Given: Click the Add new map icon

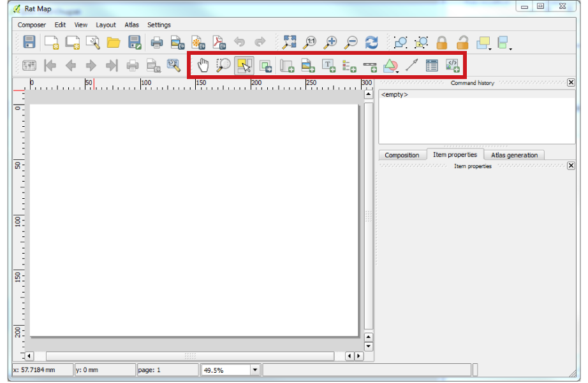Looking at the screenshot, I should click(287, 65).
